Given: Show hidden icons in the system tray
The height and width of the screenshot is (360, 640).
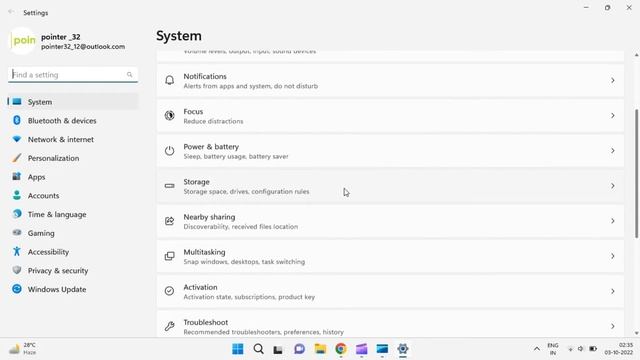Looking at the screenshot, I should (537, 349).
